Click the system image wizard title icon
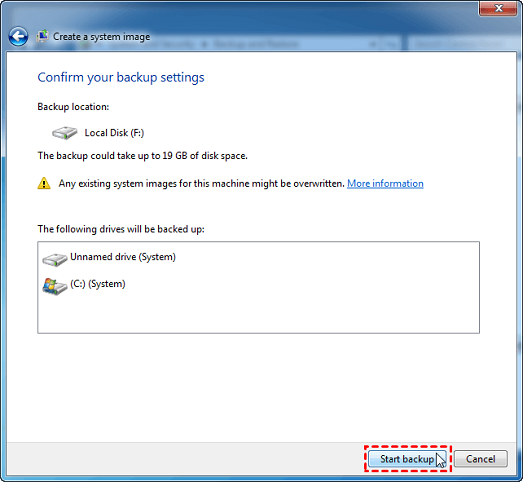Viewport: 523px width, 482px height. 42,36
